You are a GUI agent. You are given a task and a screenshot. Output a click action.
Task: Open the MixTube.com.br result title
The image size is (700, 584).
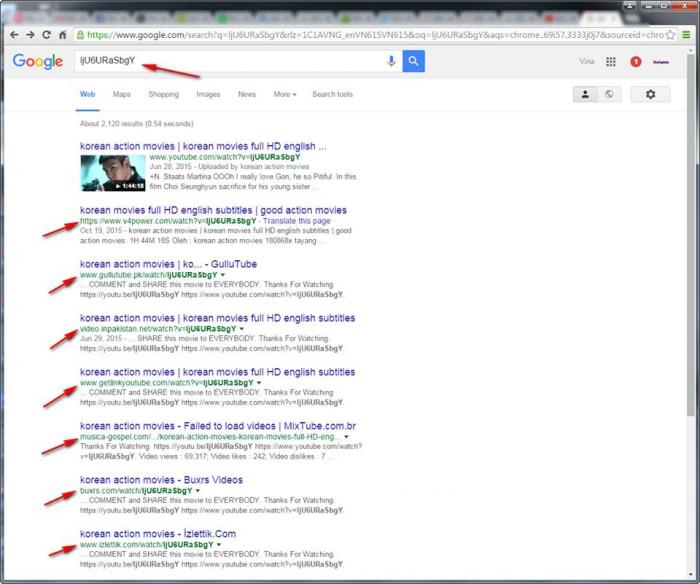pyautogui.click(x=218, y=426)
